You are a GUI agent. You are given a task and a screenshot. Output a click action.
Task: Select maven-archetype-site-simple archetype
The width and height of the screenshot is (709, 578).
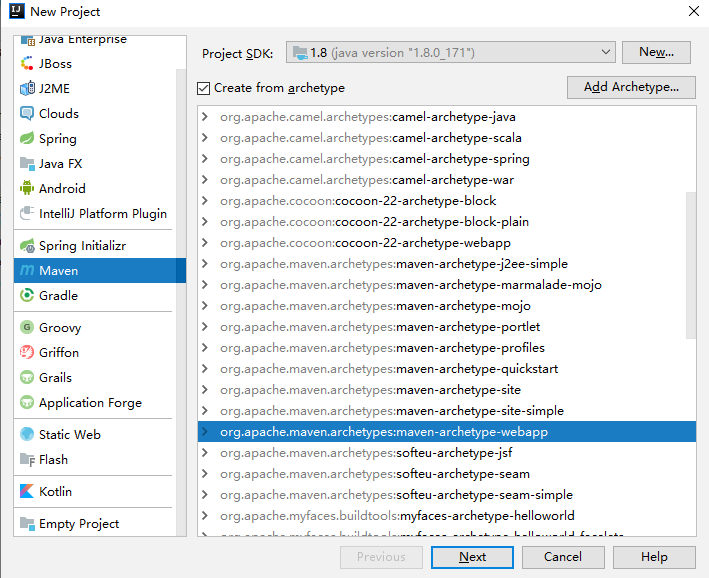point(447,411)
